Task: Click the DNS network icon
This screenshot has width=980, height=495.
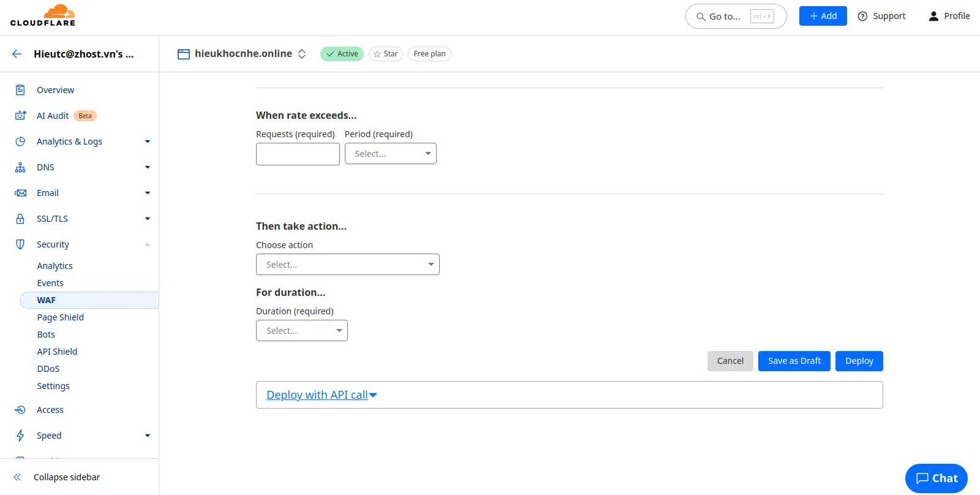Action: 20,167
